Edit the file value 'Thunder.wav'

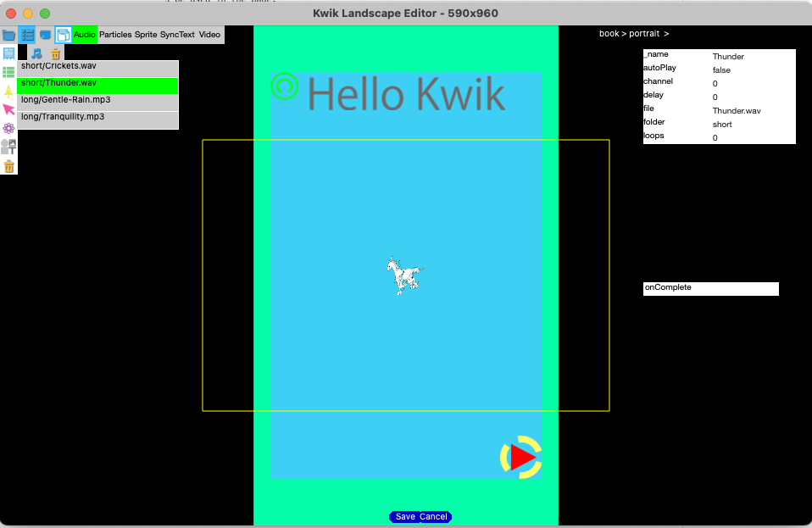click(737, 111)
